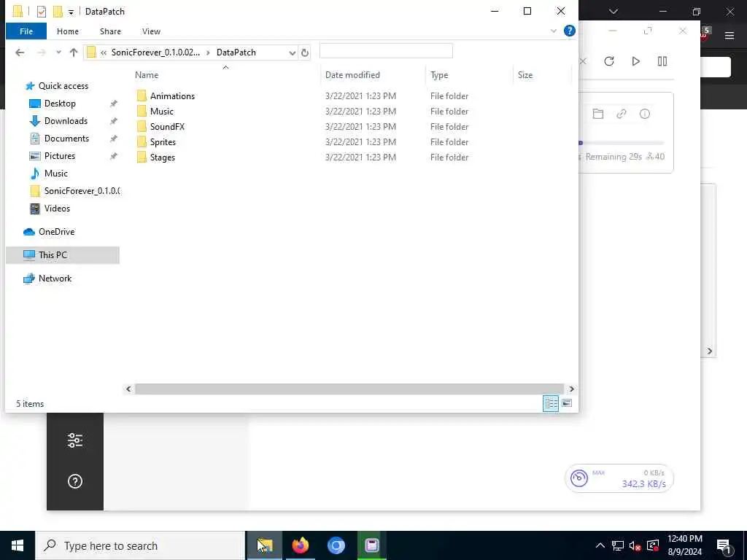The image size is (747, 560).
Task: Show hidden system tray icons
Action: click(x=600, y=545)
